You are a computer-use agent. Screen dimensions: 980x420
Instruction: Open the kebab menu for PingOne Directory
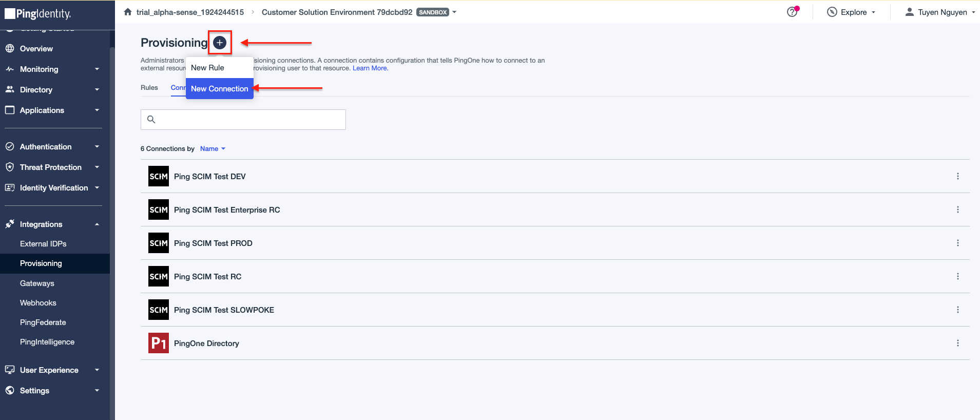click(x=958, y=343)
